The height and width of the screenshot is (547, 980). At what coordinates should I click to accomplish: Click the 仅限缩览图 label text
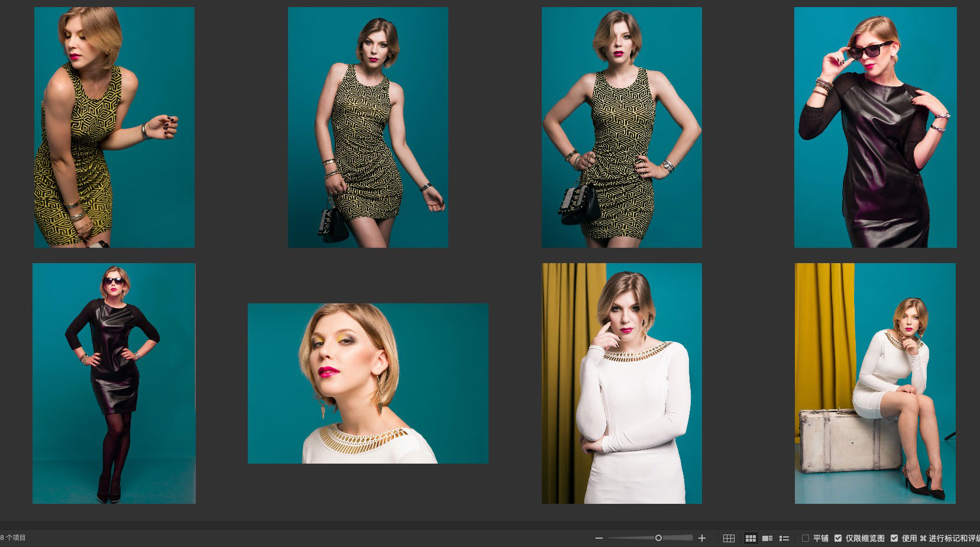point(865,538)
